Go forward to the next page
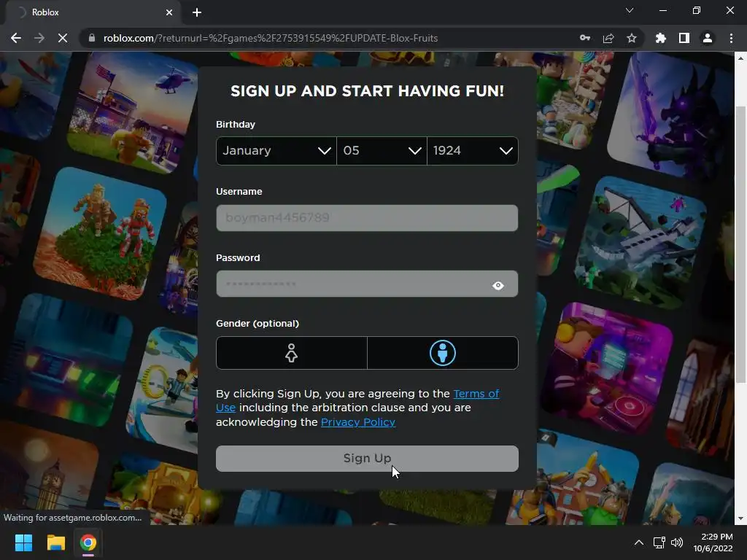The height and width of the screenshot is (560, 747). (x=39, y=38)
